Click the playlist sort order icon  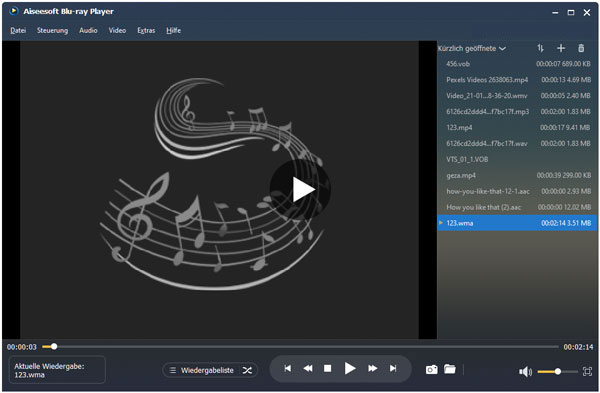click(x=540, y=48)
